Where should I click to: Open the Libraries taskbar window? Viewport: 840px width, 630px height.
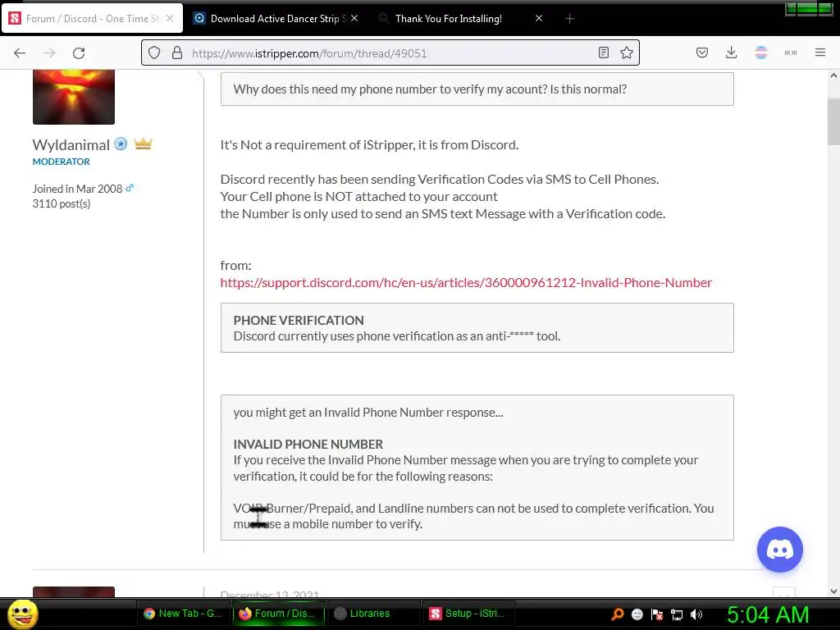(x=373, y=614)
